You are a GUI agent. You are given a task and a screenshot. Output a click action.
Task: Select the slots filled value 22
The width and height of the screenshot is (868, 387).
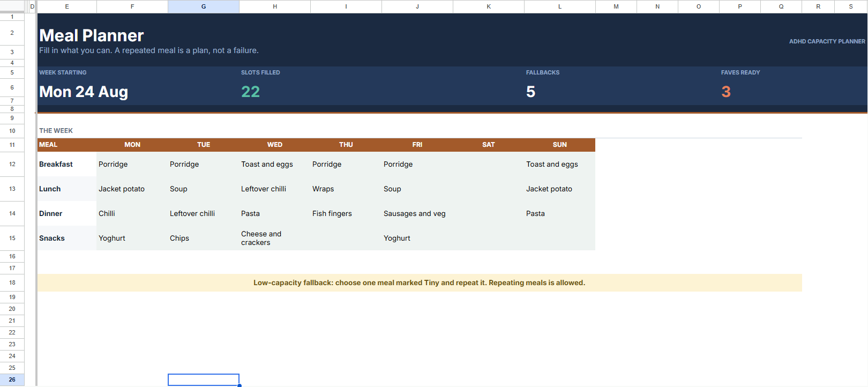point(250,92)
